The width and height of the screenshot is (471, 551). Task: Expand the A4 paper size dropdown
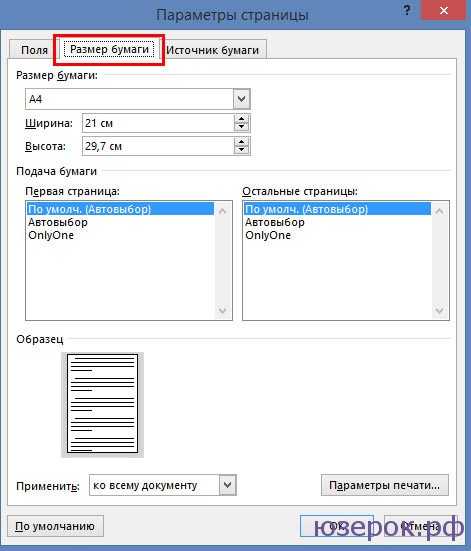[241, 99]
